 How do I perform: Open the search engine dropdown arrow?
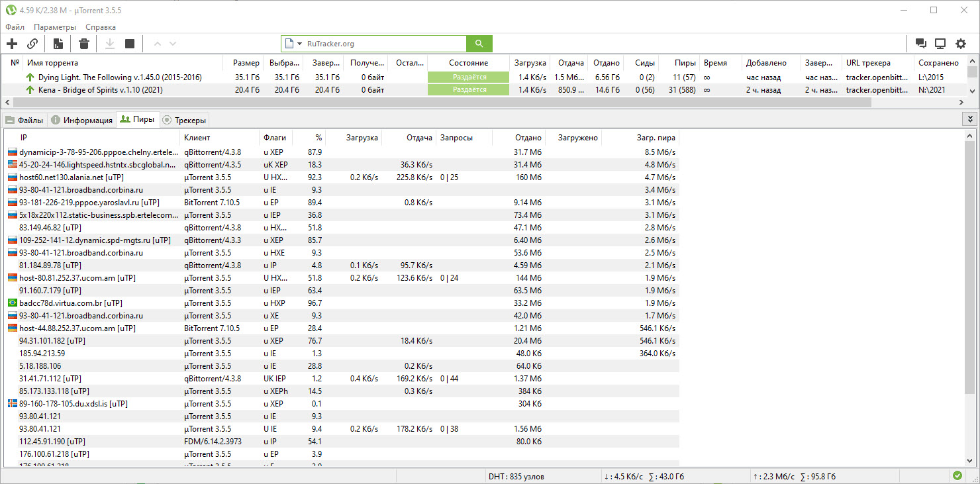point(299,44)
